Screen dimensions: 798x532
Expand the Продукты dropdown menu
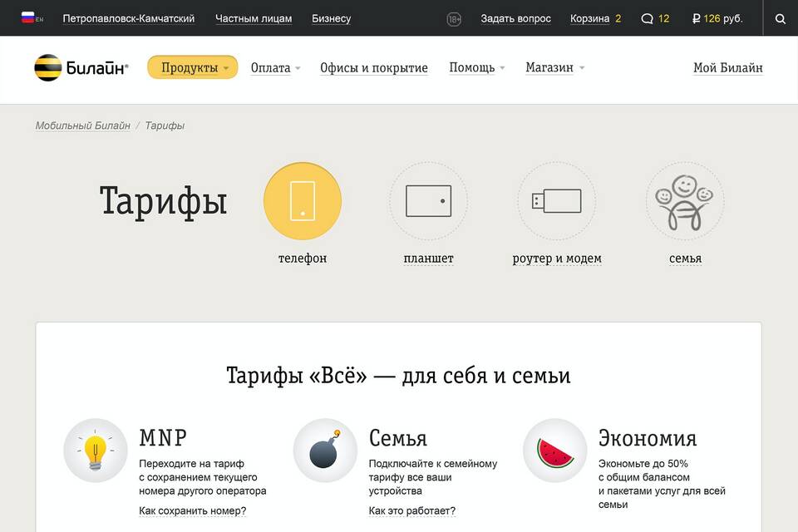point(193,67)
